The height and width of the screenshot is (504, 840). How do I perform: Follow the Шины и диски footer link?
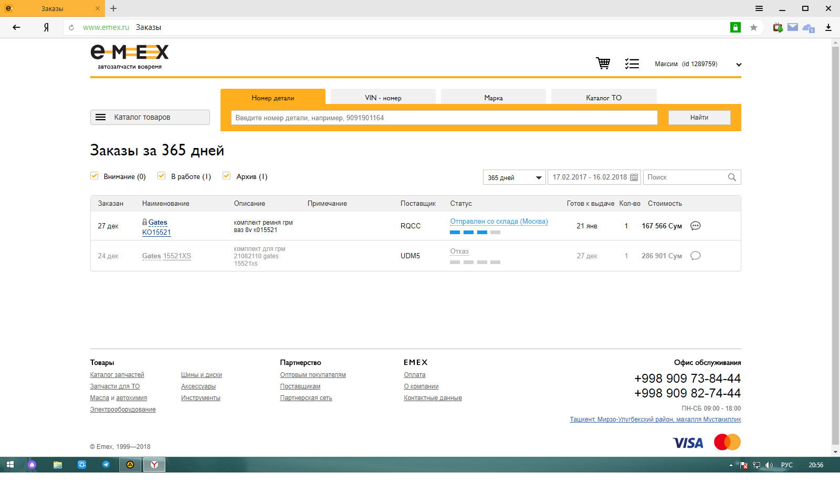(202, 375)
